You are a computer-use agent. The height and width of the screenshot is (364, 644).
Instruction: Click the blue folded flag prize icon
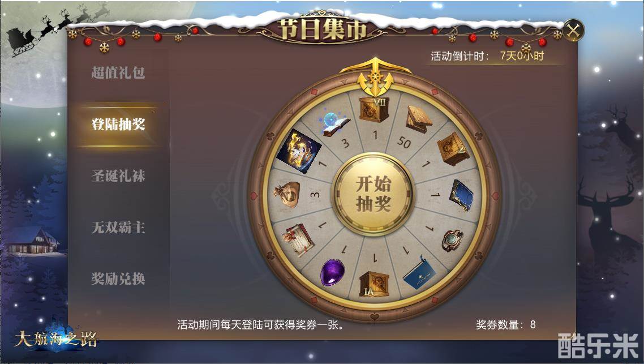[419, 273]
